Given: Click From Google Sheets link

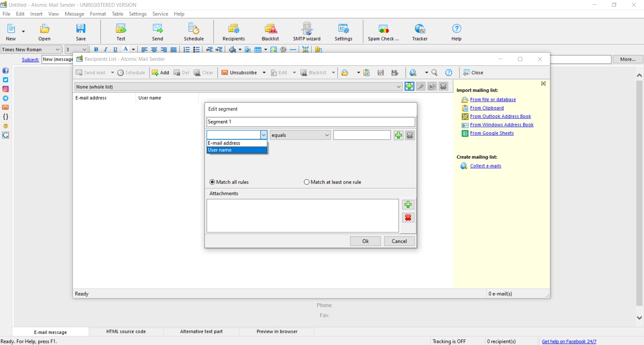Looking at the screenshot, I should (x=492, y=133).
